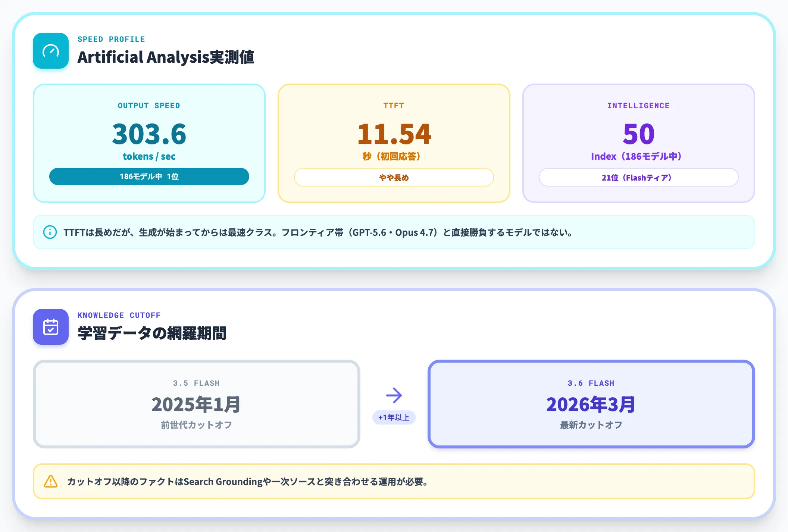Viewport: 788px width, 532px height.
Task: Click the '2025年1月' cutoff date
Action: coord(197,404)
